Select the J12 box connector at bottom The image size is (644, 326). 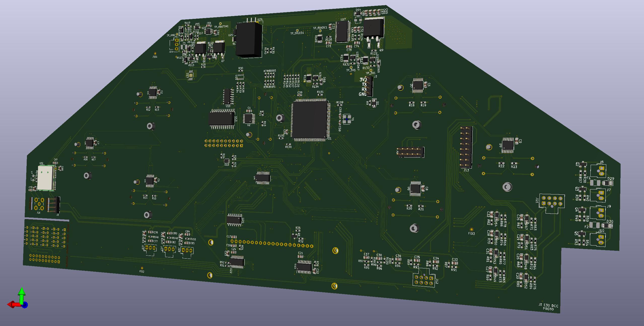pyautogui.click(x=423, y=280)
